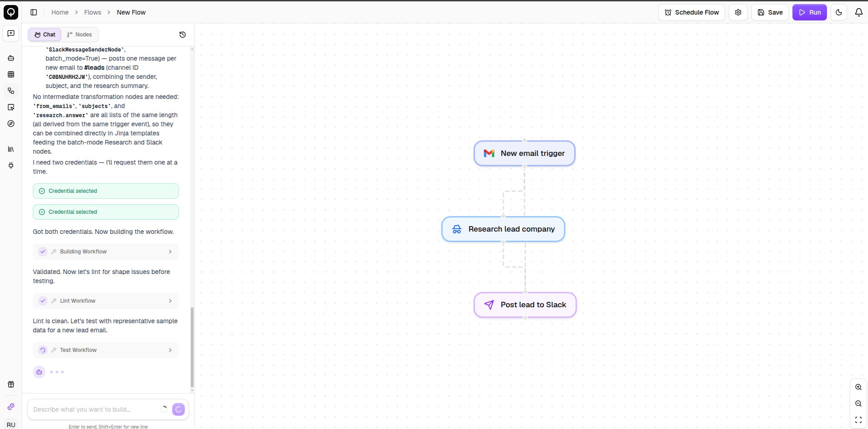The height and width of the screenshot is (429, 868).
Task: Open the flows icon in sidebar
Action: (11, 91)
